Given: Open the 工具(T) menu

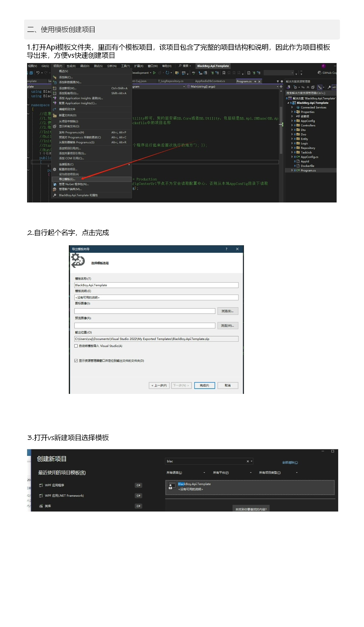Looking at the screenshot, I should 126,66.
